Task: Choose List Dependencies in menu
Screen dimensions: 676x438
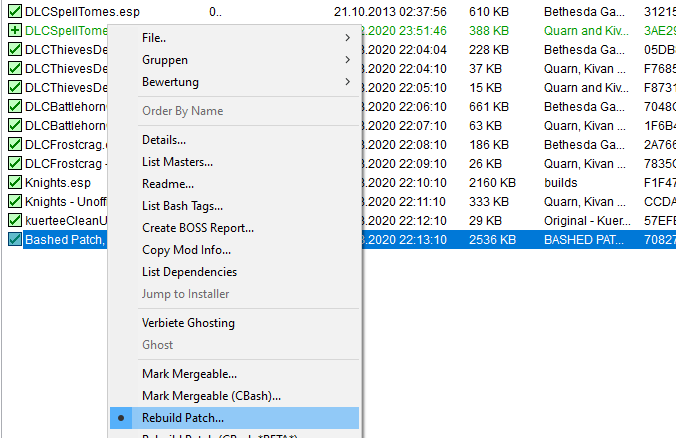Action: coord(189,272)
